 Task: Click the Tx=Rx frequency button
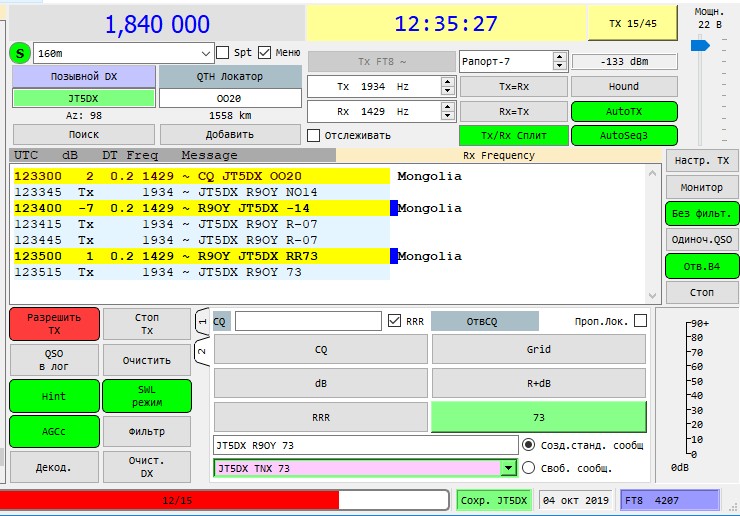(513, 86)
